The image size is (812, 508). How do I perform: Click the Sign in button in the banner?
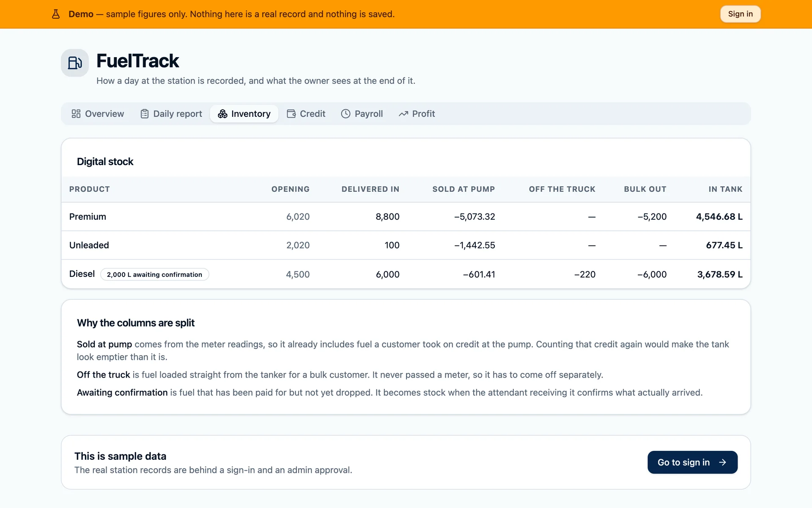[741, 14]
